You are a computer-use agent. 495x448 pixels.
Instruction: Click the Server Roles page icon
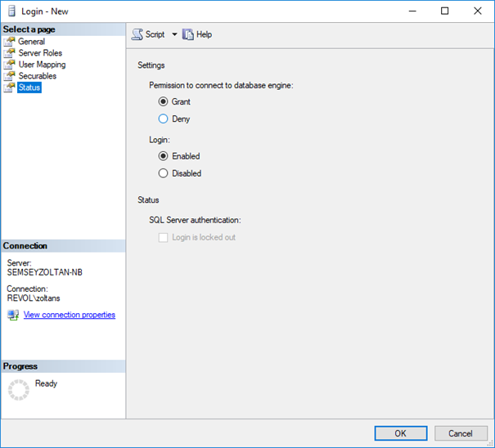10,53
